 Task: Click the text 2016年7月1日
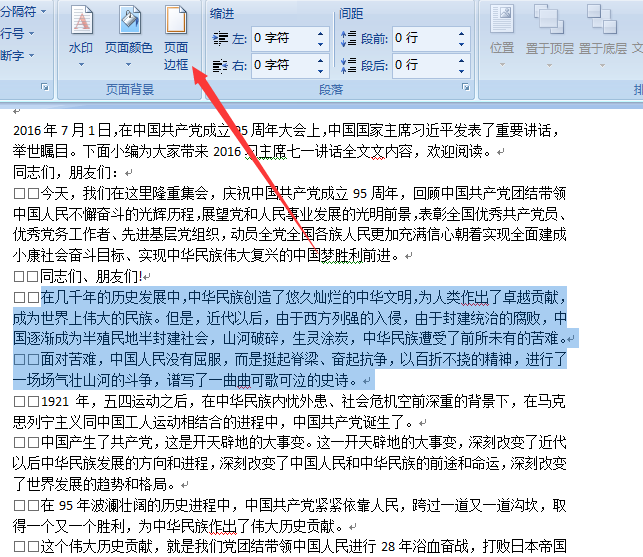pyautogui.click(x=62, y=130)
